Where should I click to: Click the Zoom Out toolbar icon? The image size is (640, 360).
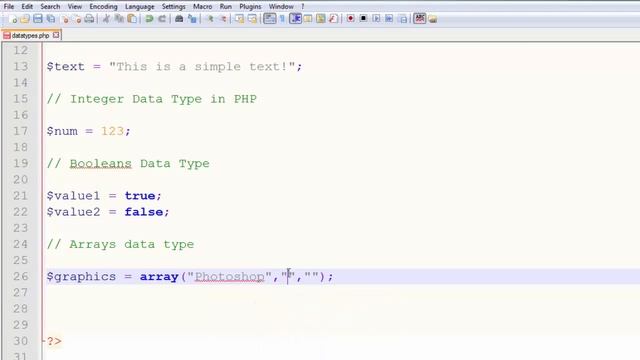(x=223, y=19)
